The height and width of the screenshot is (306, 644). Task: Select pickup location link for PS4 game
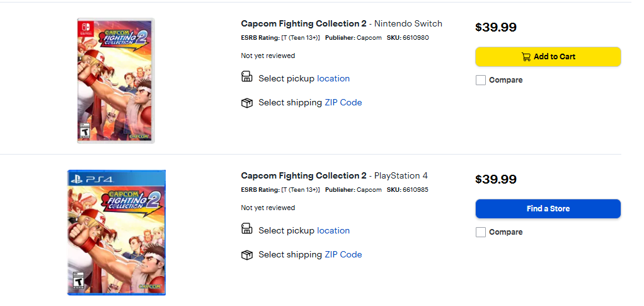coord(333,231)
